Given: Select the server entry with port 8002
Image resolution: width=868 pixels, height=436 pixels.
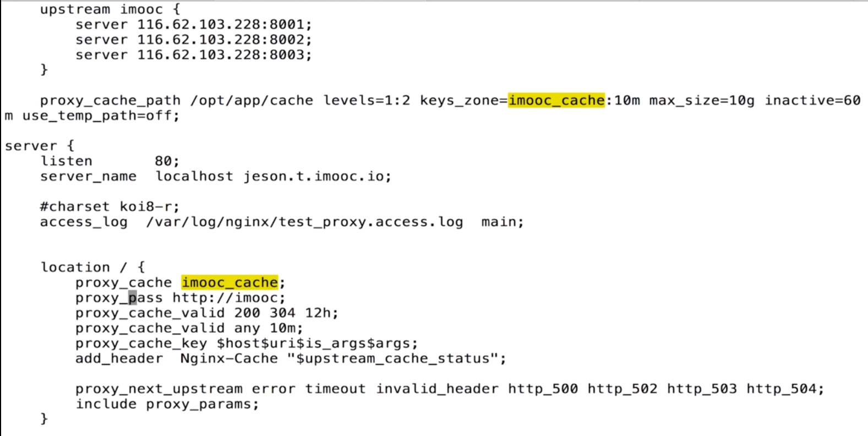Looking at the screenshot, I should tap(193, 40).
